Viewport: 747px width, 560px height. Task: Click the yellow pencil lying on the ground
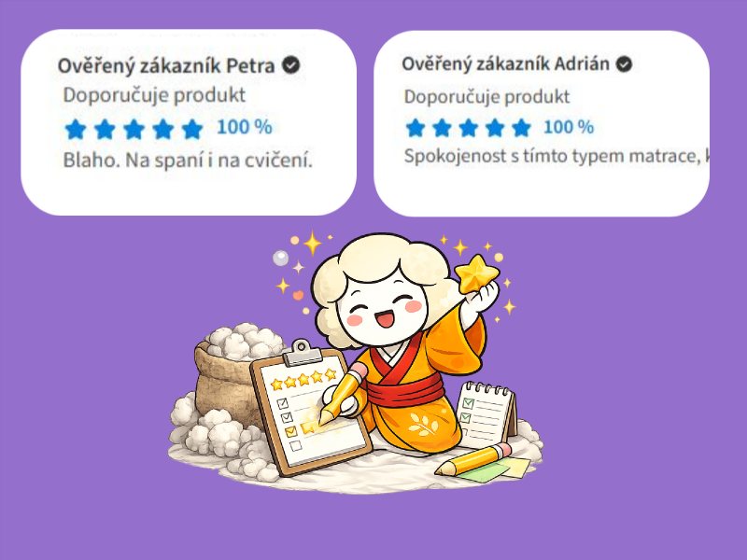tap(472, 460)
